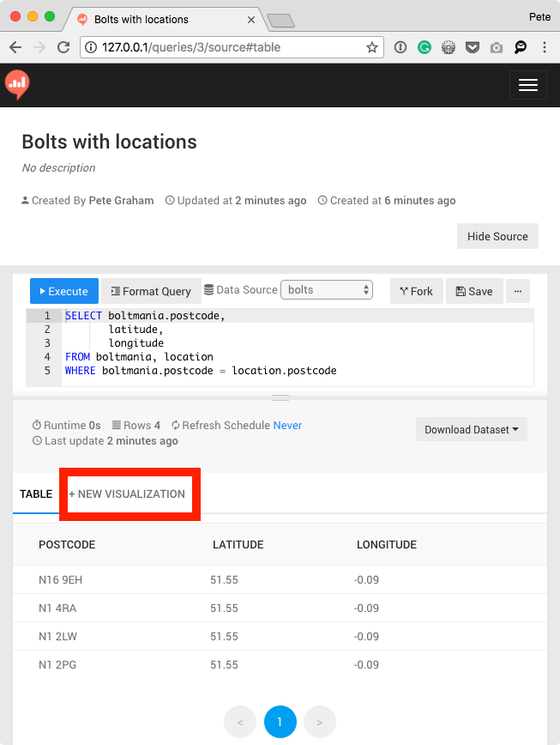Click the Grammarly extension icon
The height and width of the screenshot is (745, 560).
click(x=425, y=47)
